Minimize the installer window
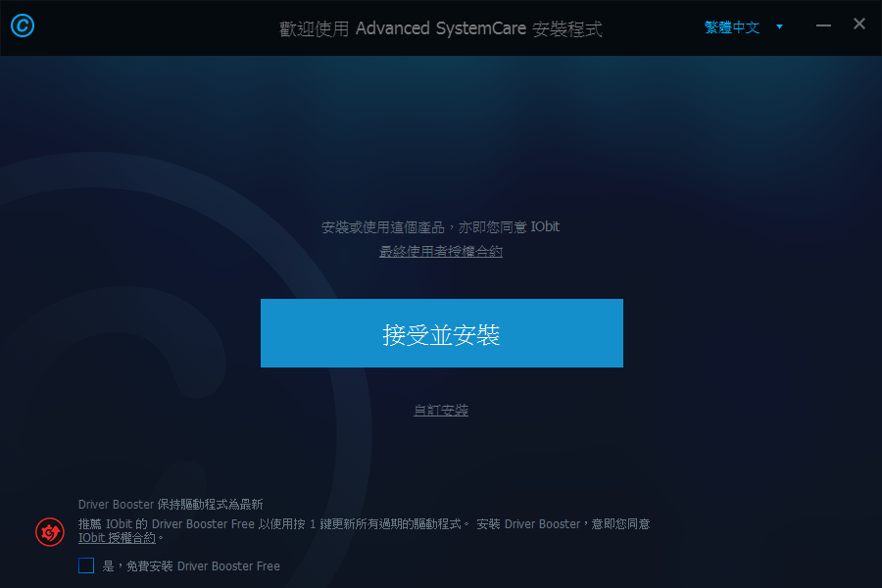 click(823, 25)
